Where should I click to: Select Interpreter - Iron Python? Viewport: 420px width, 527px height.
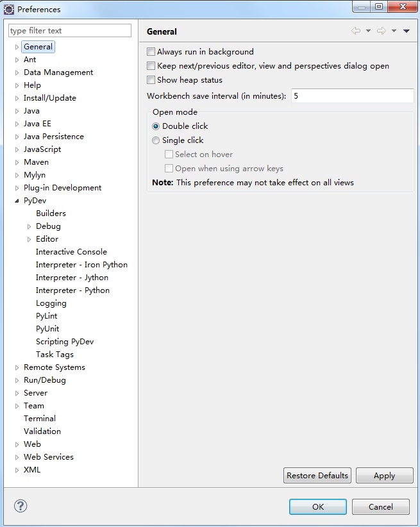[81, 265]
